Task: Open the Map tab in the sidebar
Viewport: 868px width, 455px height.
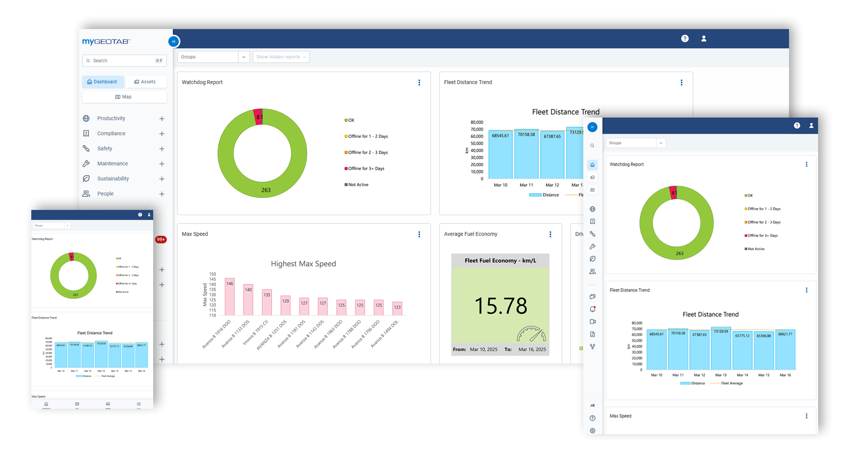Action: tap(124, 97)
